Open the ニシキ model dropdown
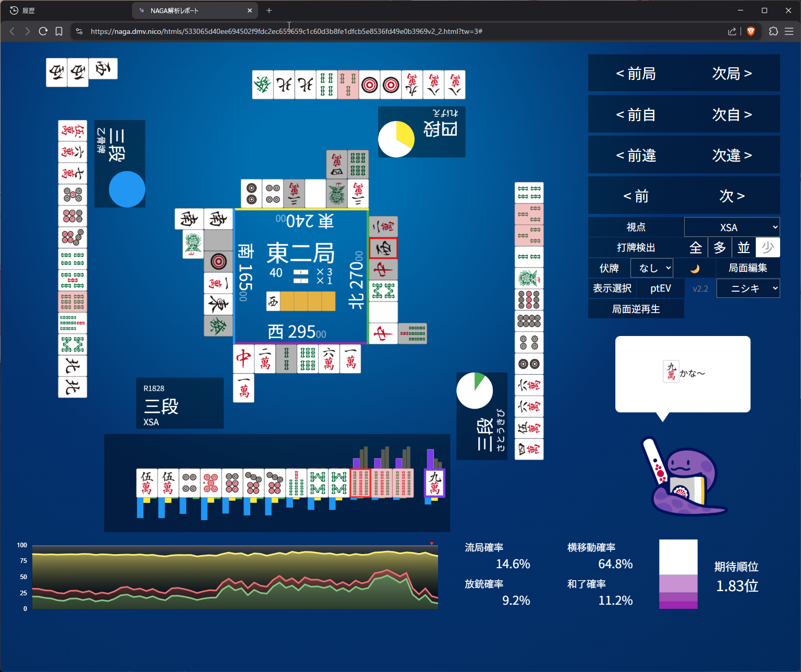 pyautogui.click(x=748, y=289)
